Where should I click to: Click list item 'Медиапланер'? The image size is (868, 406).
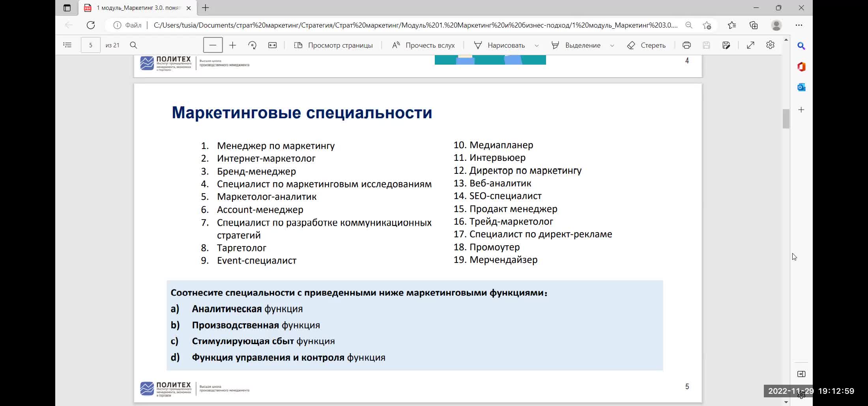click(501, 145)
